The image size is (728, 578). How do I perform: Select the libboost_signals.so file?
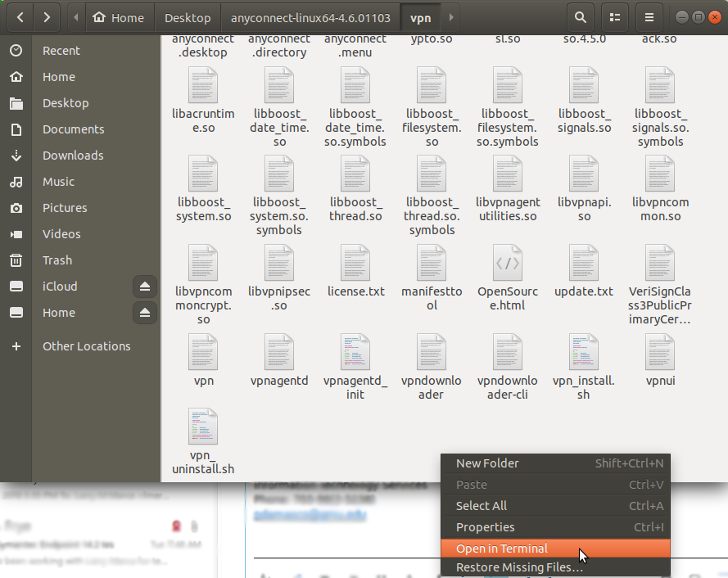click(584, 100)
